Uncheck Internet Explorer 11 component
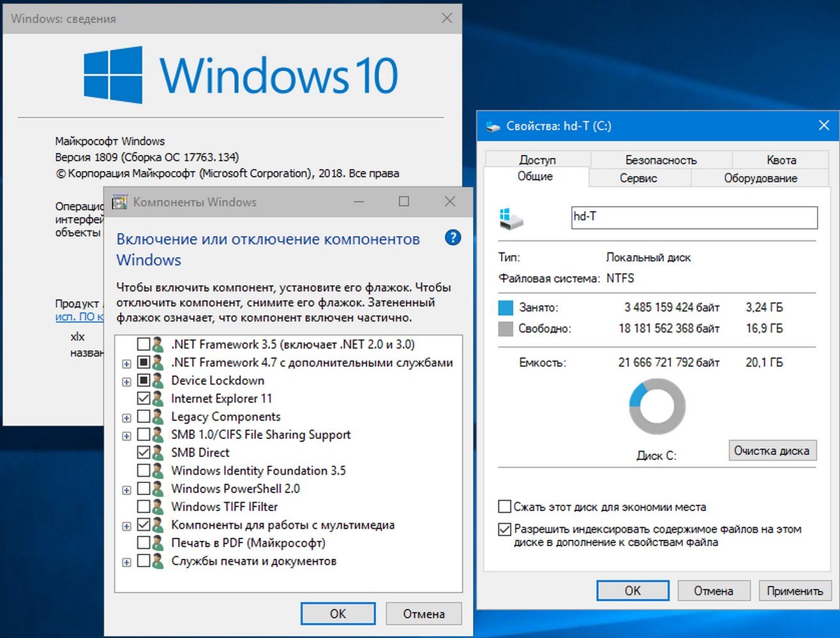 coord(144,399)
